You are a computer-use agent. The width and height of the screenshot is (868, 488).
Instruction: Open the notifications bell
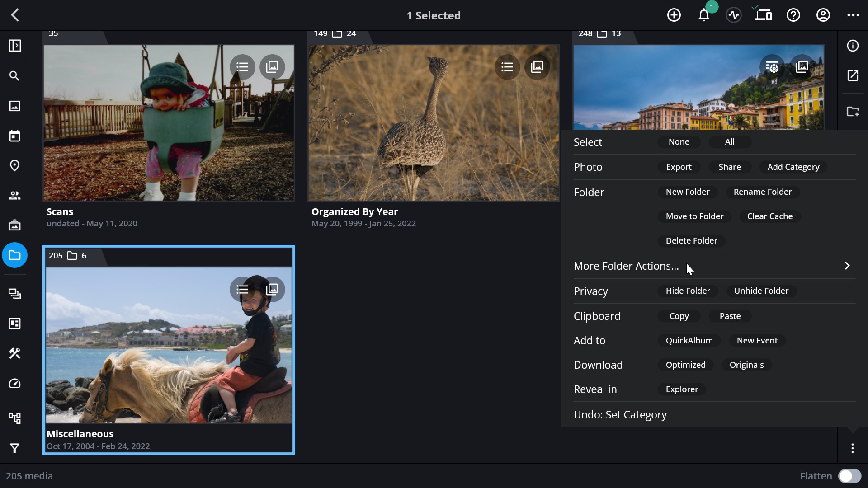(704, 15)
